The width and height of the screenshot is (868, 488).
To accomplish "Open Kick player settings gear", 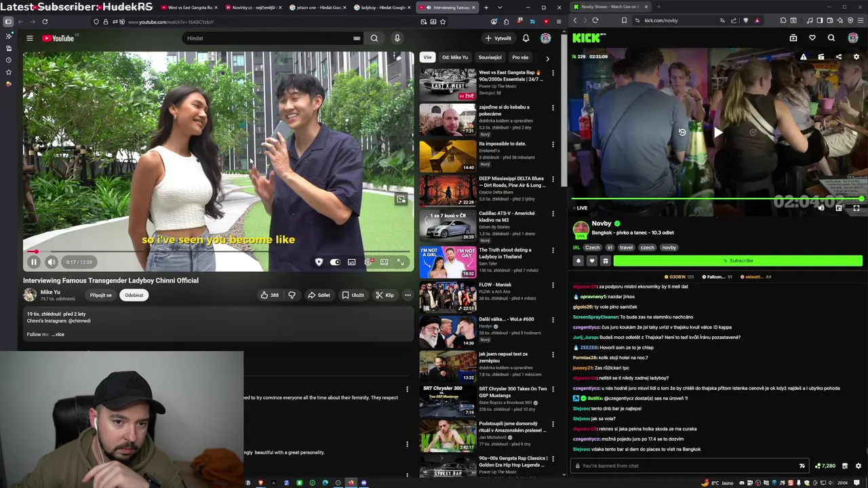I will [856, 57].
